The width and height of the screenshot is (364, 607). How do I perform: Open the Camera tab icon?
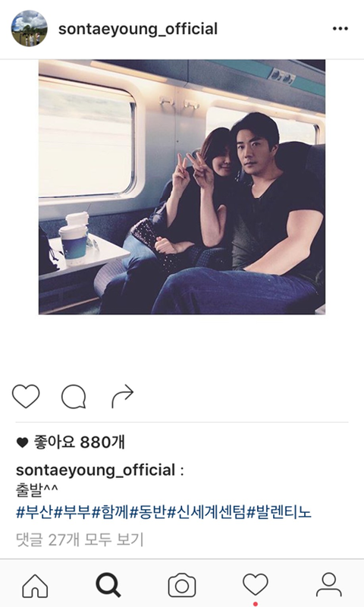click(x=182, y=585)
